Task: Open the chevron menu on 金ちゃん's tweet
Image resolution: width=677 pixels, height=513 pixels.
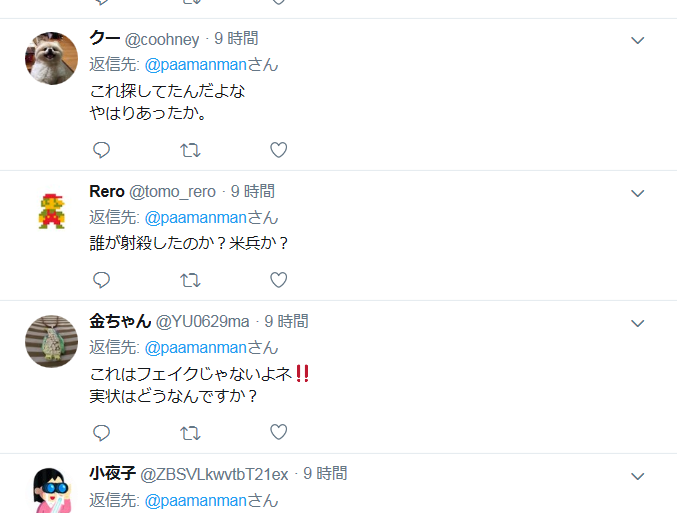Action: tap(638, 323)
